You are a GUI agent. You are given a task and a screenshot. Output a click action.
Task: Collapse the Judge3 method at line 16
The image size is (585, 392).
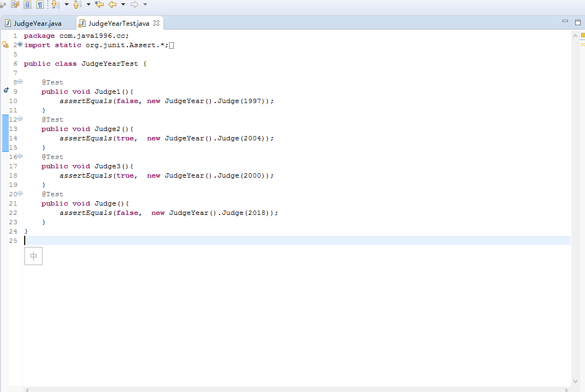[x=20, y=156]
